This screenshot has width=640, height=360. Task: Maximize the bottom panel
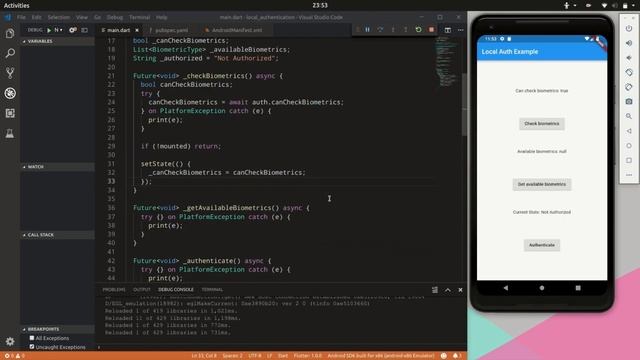[x=448, y=290]
